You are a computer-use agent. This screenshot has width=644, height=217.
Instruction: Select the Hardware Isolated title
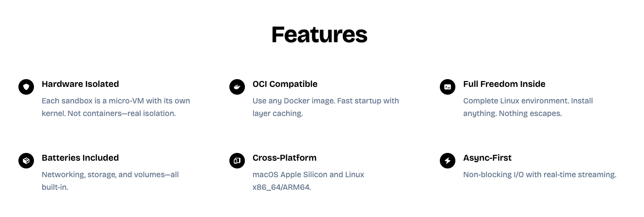coord(80,84)
